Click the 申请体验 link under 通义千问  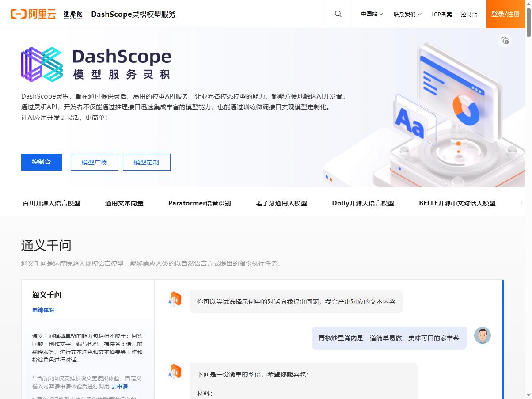43,310
